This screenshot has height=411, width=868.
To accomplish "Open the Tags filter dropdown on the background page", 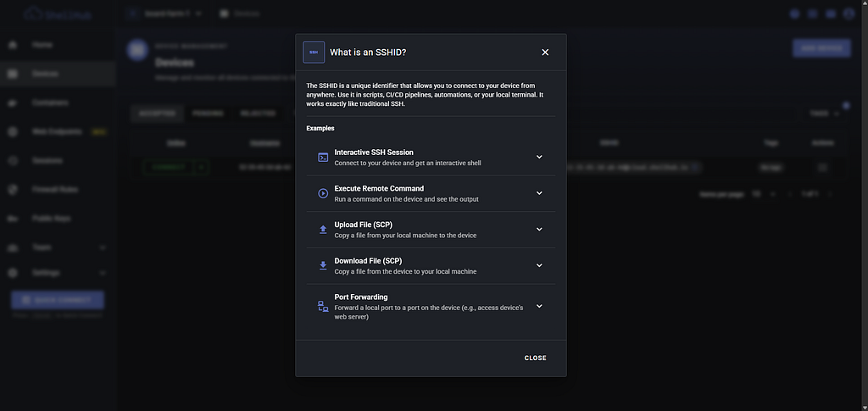I will pos(824,114).
